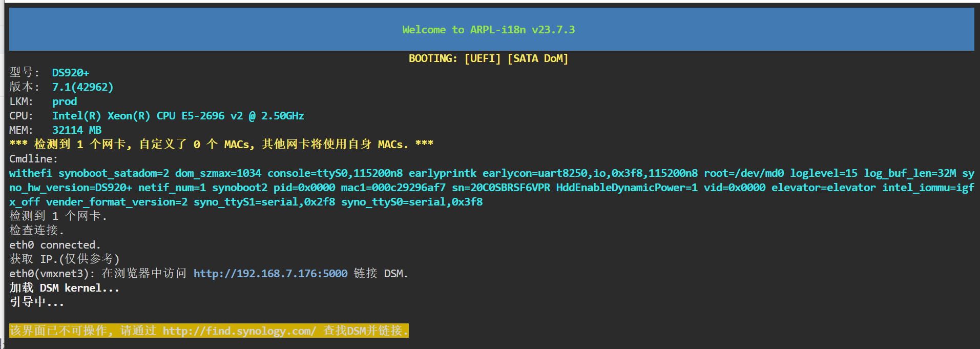Click the yellow MACs warning line
The height and width of the screenshot is (349, 980).
[x=221, y=145]
